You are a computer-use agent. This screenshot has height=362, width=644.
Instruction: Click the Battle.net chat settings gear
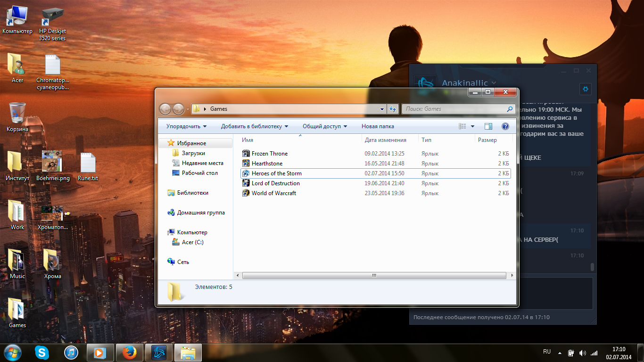[x=586, y=89]
